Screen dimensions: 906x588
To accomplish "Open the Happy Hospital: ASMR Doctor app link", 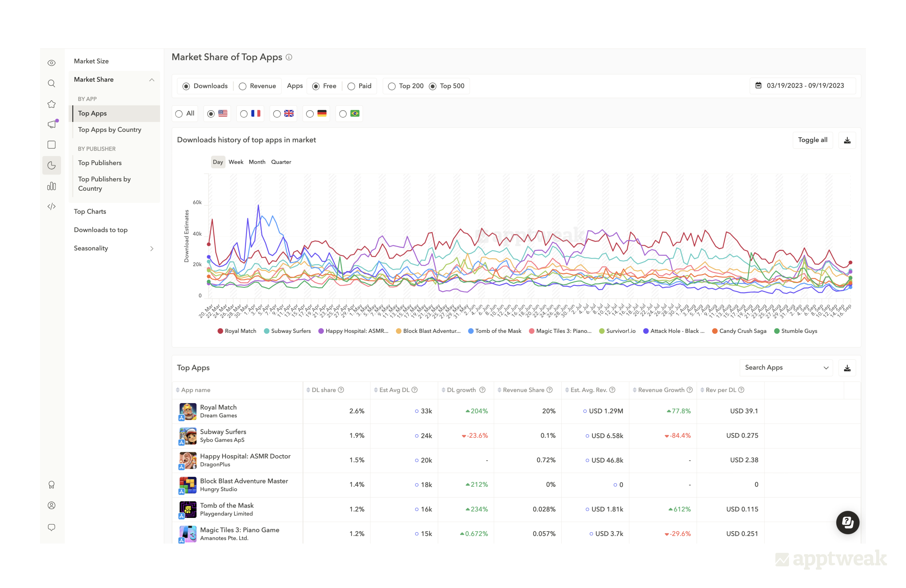I will pyautogui.click(x=245, y=456).
